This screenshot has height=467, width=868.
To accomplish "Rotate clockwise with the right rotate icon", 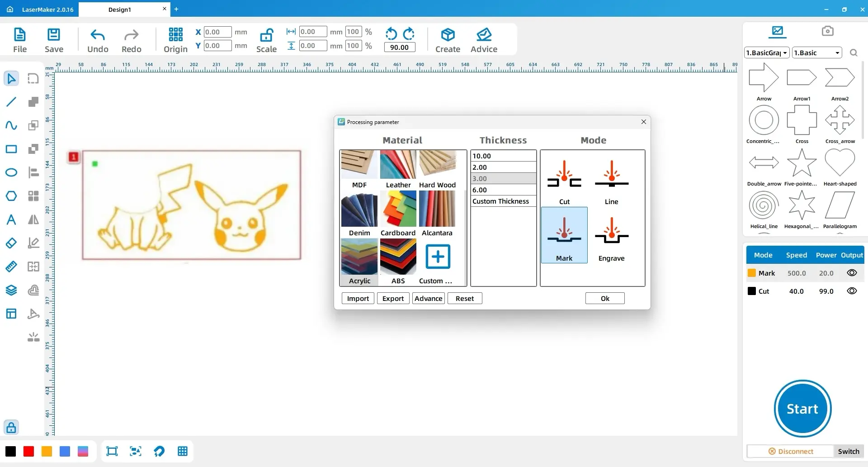I will click(x=409, y=33).
